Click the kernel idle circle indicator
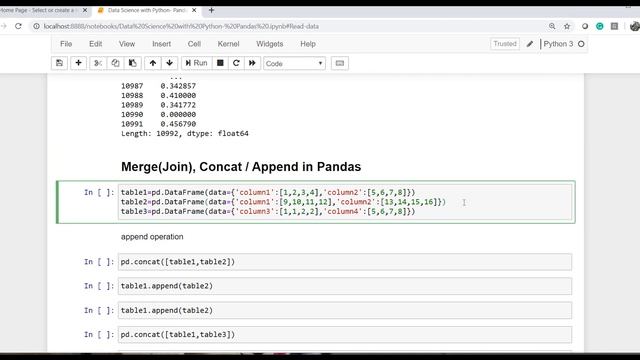The height and width of the screenshot is (360, 640). click(x=581, y=44)
